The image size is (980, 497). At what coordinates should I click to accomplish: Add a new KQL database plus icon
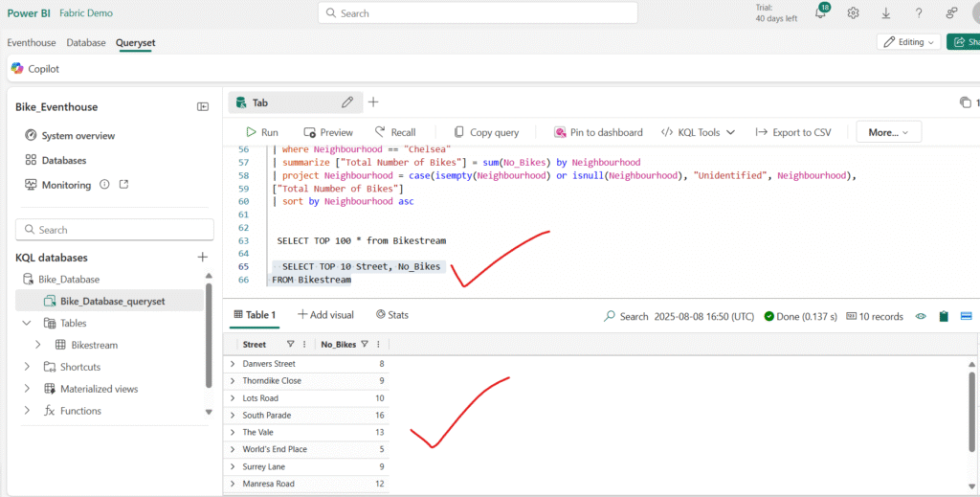tap(203, 257)
